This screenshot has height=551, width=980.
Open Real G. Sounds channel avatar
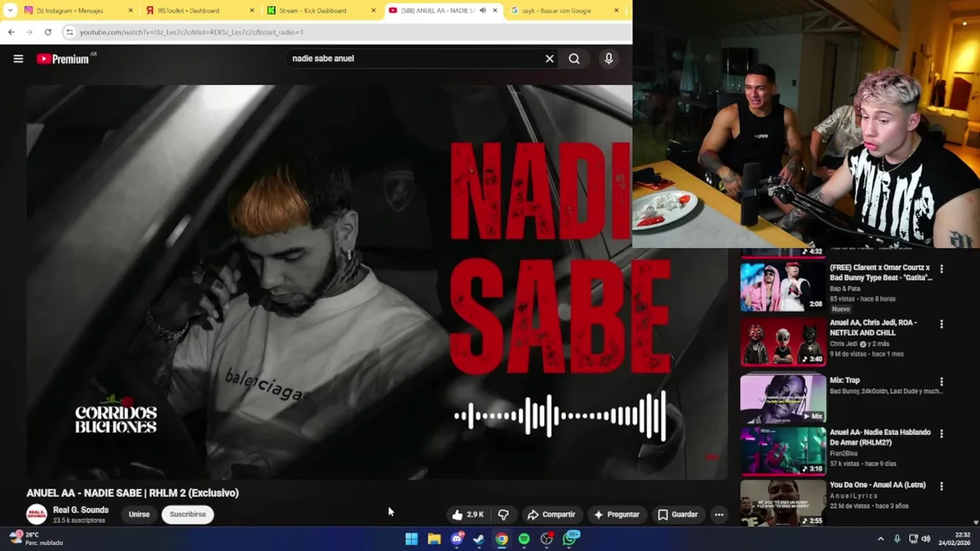[x=36, y=514]
